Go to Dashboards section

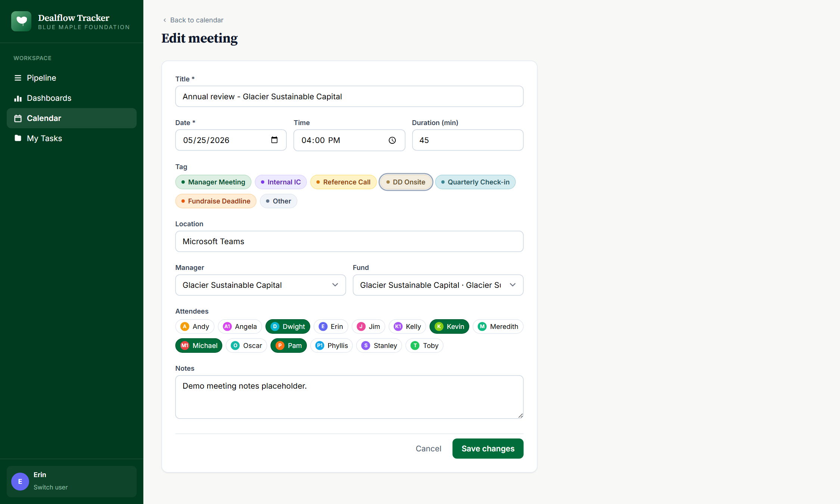click(72, 98)
